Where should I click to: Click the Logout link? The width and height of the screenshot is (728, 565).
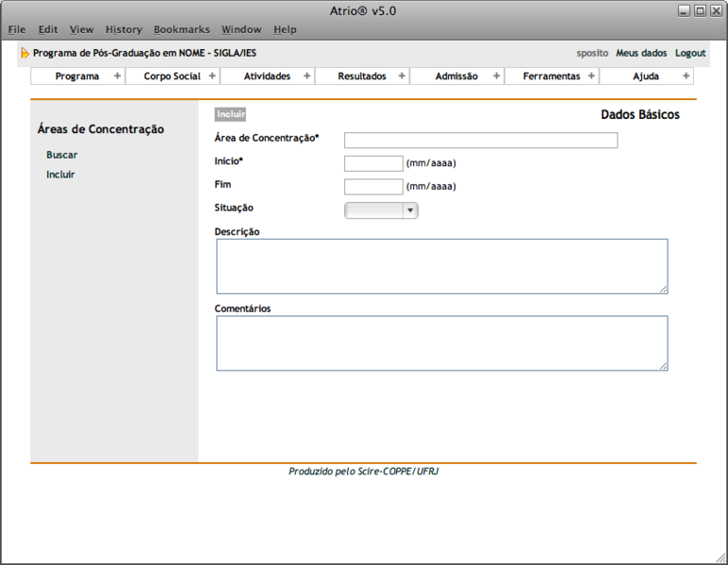coord(690,54)
